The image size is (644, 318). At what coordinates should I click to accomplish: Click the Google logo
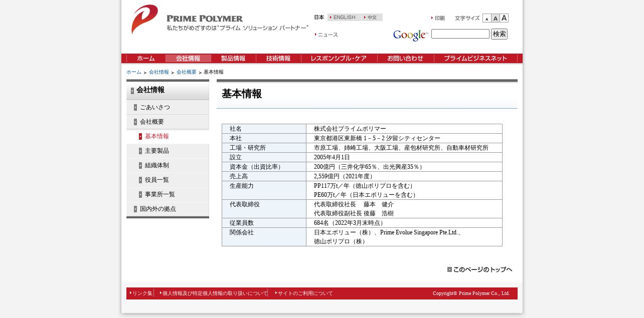(411, 35)
